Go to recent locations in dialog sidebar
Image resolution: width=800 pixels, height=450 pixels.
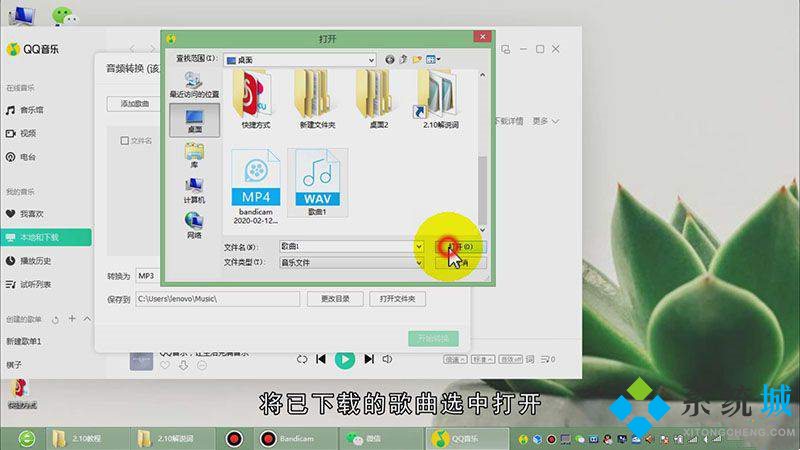[194, 85]
